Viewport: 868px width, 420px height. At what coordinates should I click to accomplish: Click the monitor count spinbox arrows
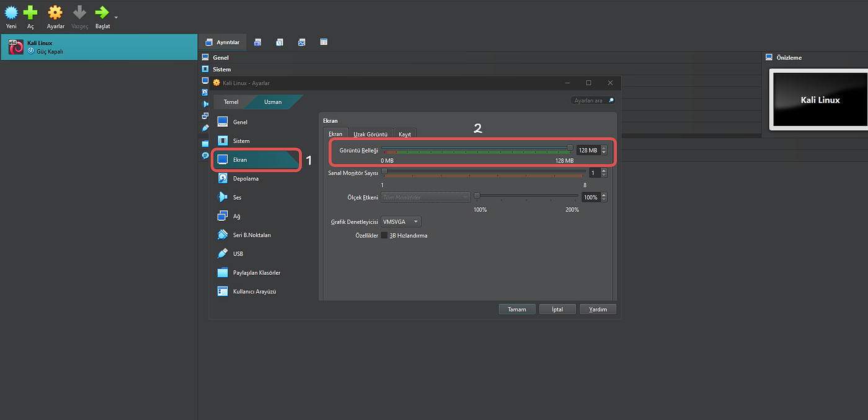point(604,173)
